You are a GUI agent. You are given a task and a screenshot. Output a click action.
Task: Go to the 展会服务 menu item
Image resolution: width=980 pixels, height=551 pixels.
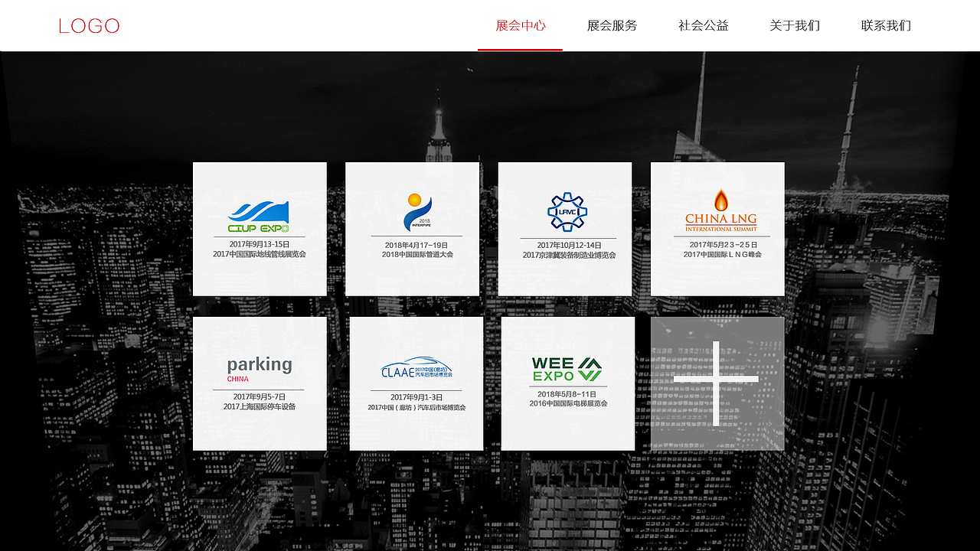(612, 25)
